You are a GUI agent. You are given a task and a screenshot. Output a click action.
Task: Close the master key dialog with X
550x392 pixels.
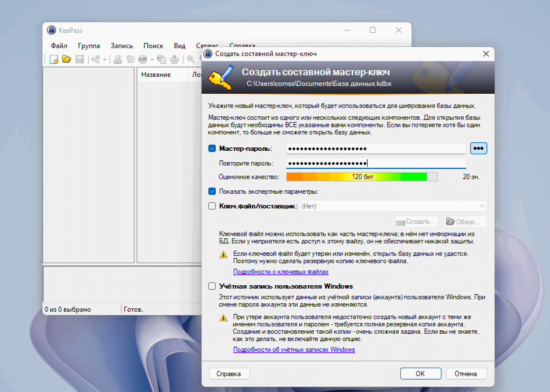[486, 54]
